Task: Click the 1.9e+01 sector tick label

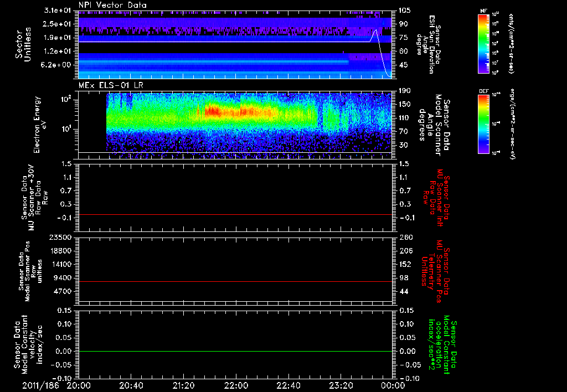Action: pos(57,38)
